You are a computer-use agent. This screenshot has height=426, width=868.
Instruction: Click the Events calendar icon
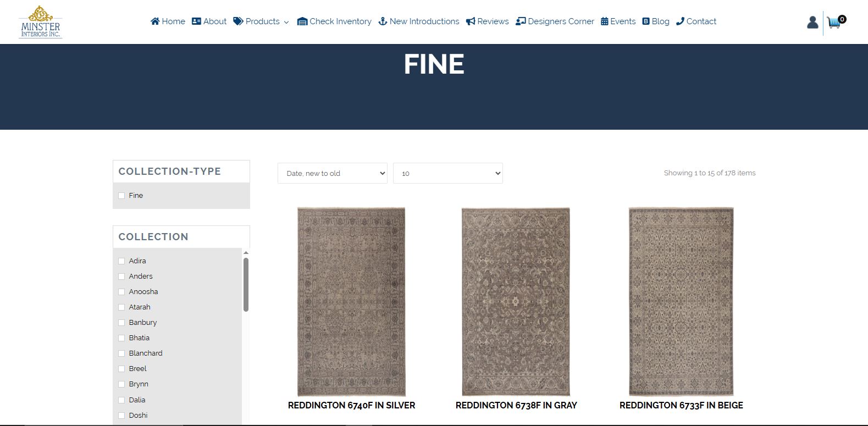[605, 21]
